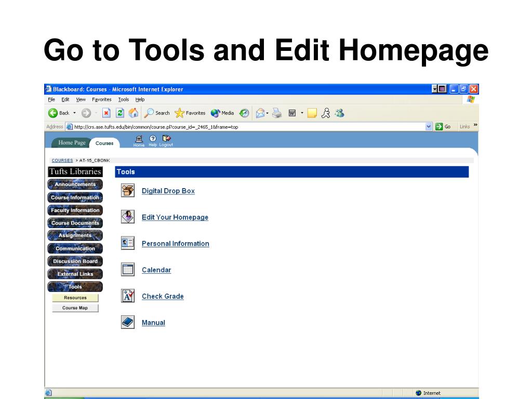Click Discussion Board sidebar button
The width and height of the screenshot is (532, 399).
[75, 261]
